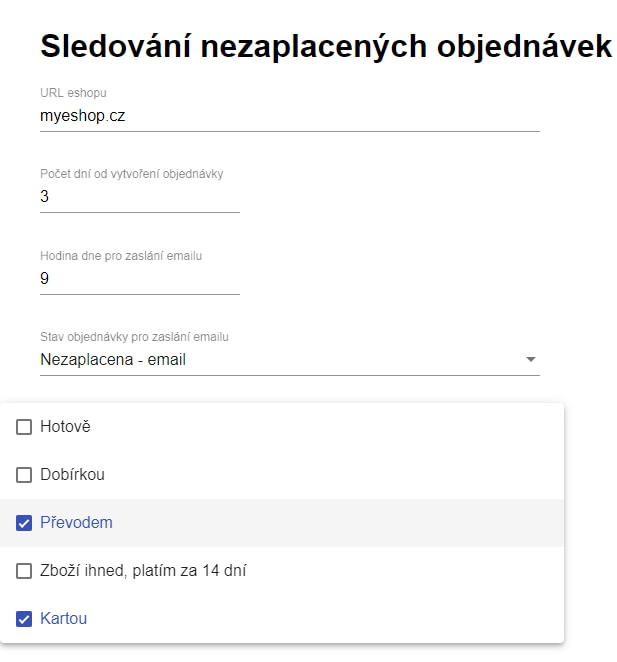This screenshot has width=617, height=662.
Task: Enable the Dobírkou checkbox
Action: pyautogui.click(x=24, y=475)
